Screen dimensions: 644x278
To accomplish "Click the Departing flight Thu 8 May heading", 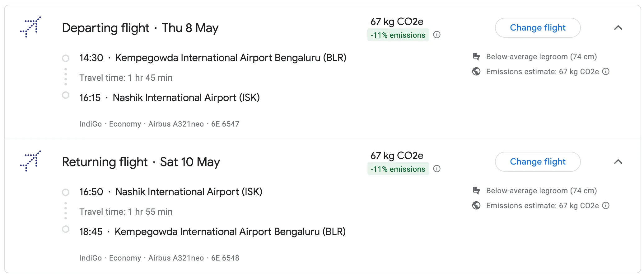I will click(x=140, y=28).
